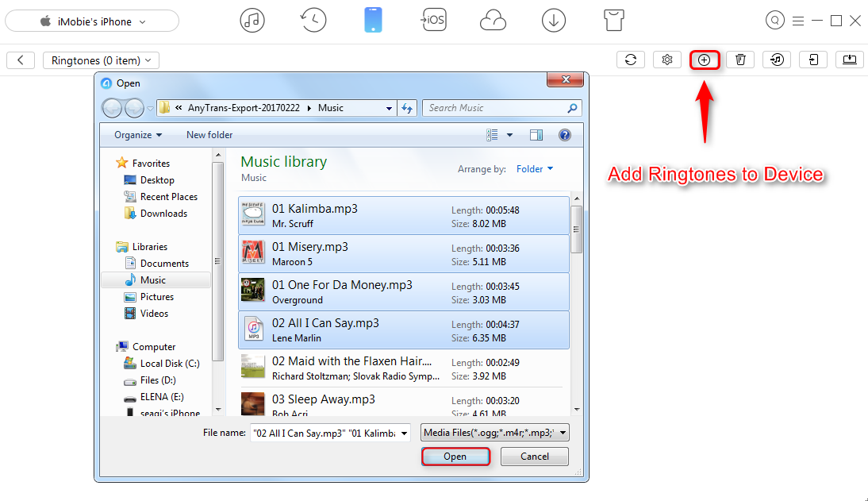Click the Open dialog forward navigation button
The width and height of the screenshot is (868, 501).
(134, 108)
